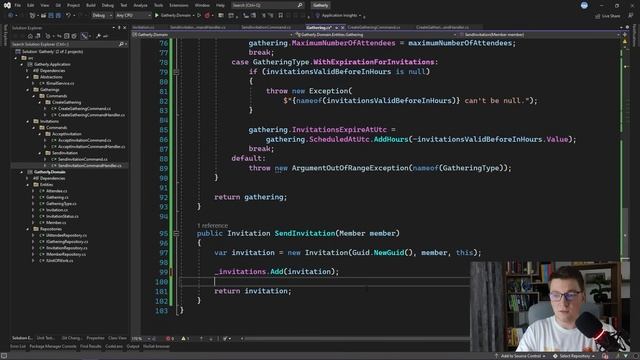Viewport: 640px width, 360px height.
Task: Collapse the Invitations folder node
Action: [28, 121]
